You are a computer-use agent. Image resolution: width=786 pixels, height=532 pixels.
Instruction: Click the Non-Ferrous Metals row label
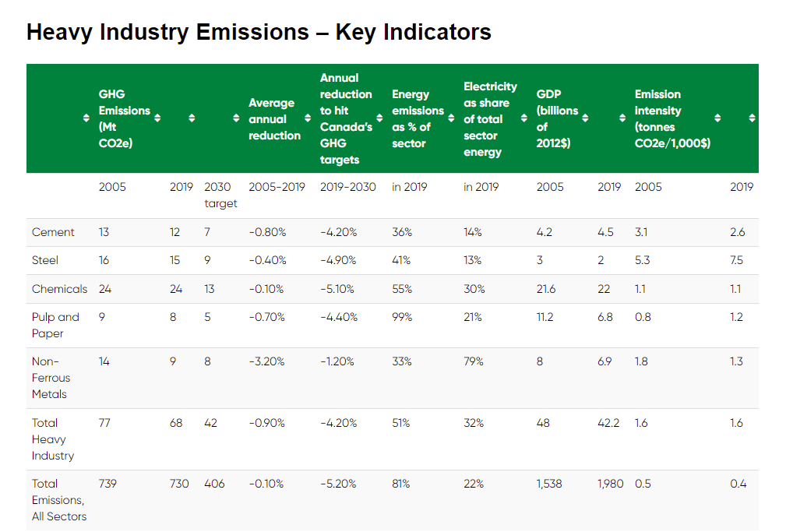click(51, 378)
